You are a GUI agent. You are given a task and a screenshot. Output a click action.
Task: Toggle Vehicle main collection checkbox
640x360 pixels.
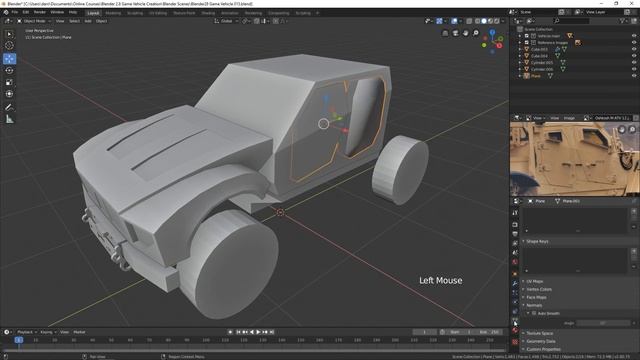click(x=527, y=36)
